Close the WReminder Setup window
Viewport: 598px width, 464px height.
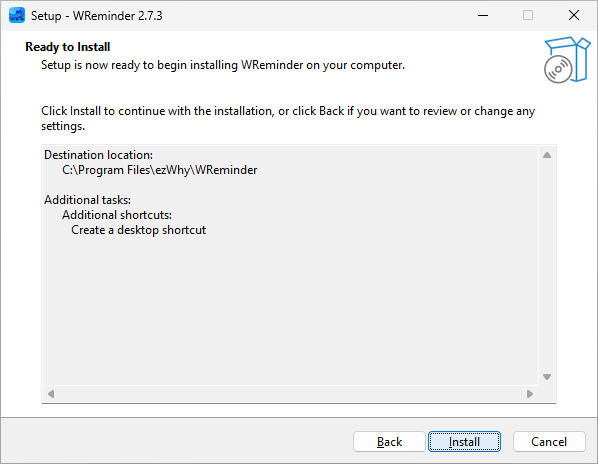(x=574, y=16)
